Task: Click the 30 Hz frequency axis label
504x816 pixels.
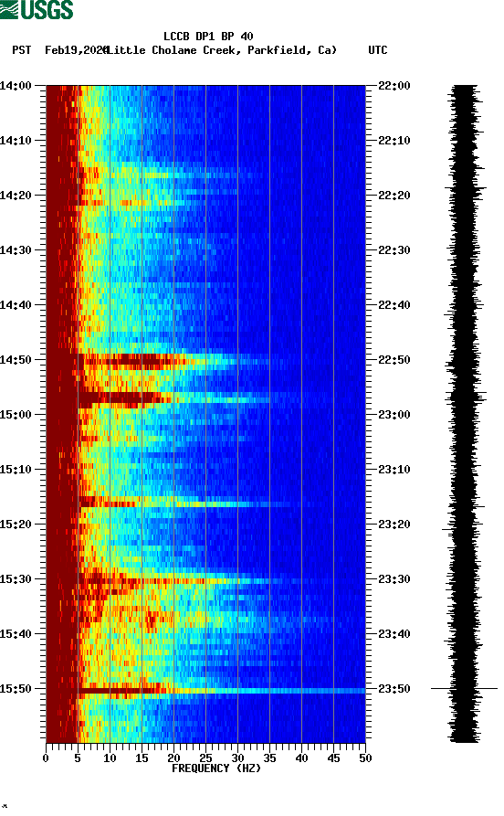Action: tap(237, 758)
